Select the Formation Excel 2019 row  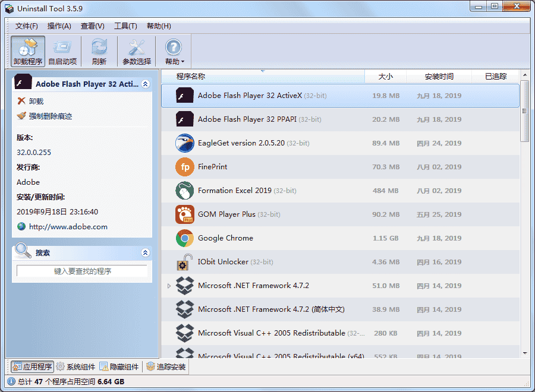point(340,191)
